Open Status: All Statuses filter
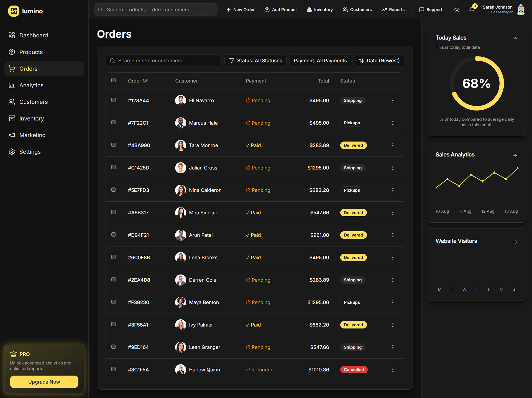532x398 pixels. click(x=255, y=61)
